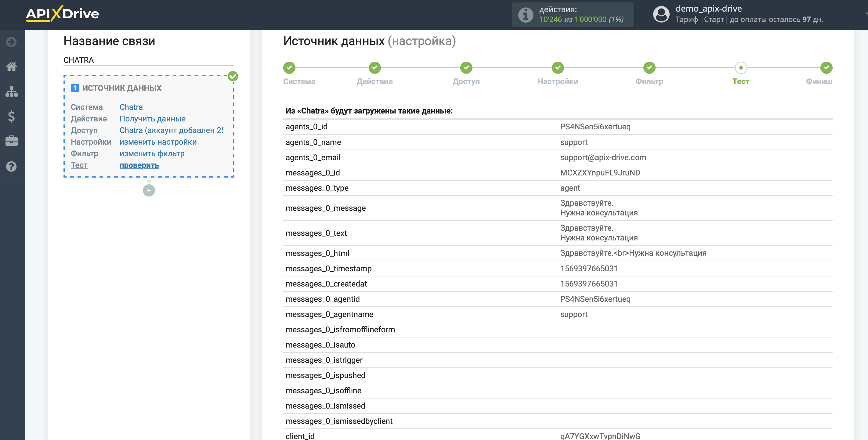The image size is (868, 440).
Task: Click messages_0_type value agent
Action: [570, 188]
